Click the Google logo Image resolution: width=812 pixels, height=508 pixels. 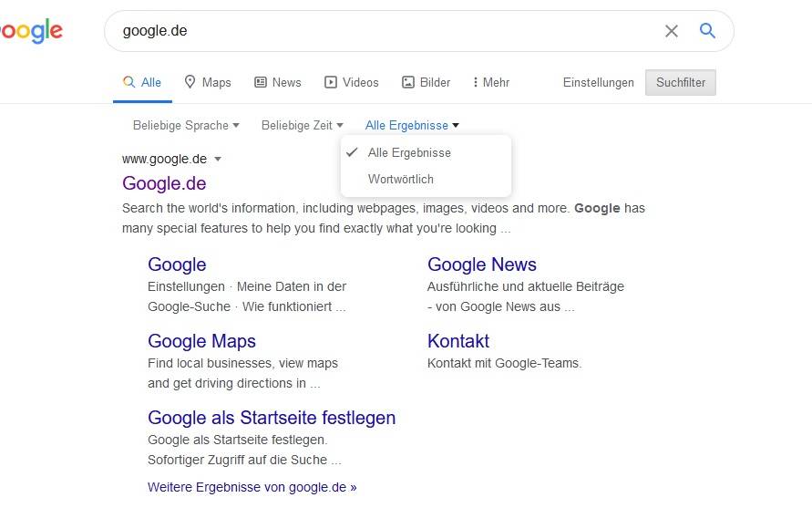29,31
